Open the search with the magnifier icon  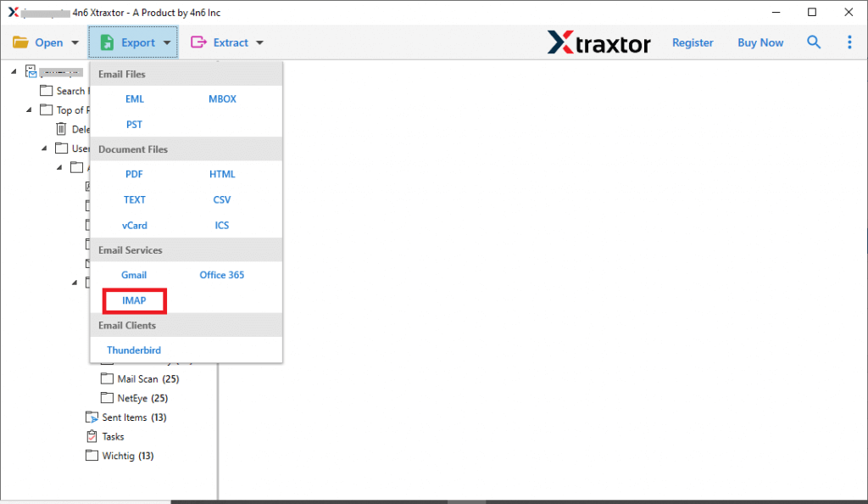pos(814,42)
